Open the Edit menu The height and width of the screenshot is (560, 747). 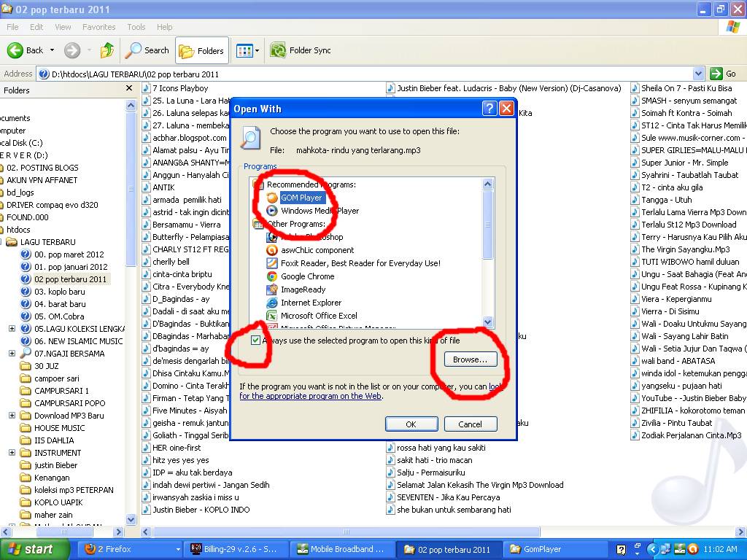(36, 27)
